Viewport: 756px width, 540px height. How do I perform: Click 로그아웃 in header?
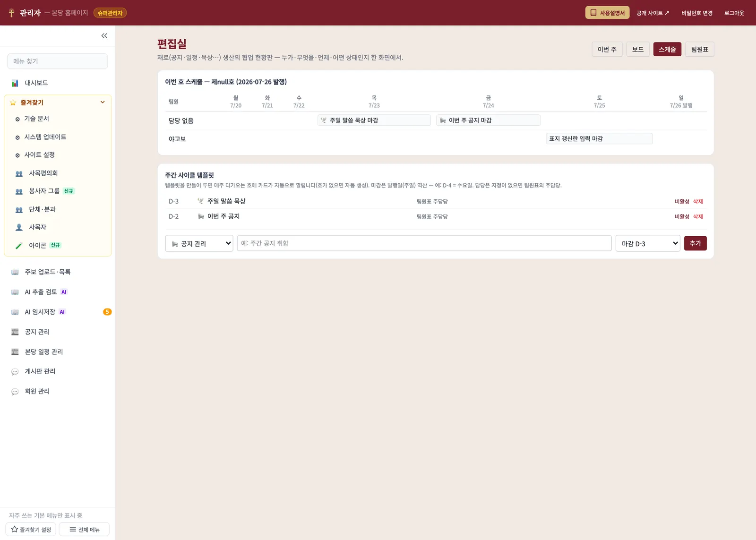pyautogui.click(x=734, y=13)
